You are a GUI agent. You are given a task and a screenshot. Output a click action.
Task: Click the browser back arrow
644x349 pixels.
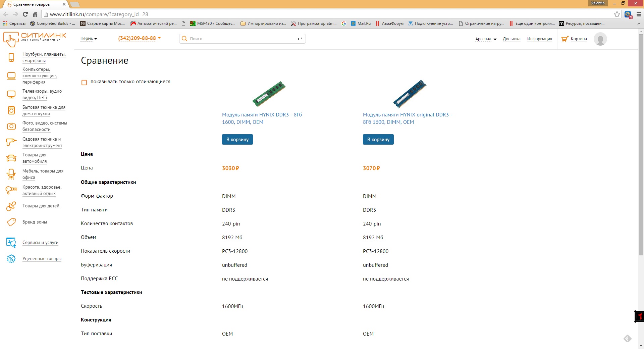pyautogui.click(x=6, y=14)
